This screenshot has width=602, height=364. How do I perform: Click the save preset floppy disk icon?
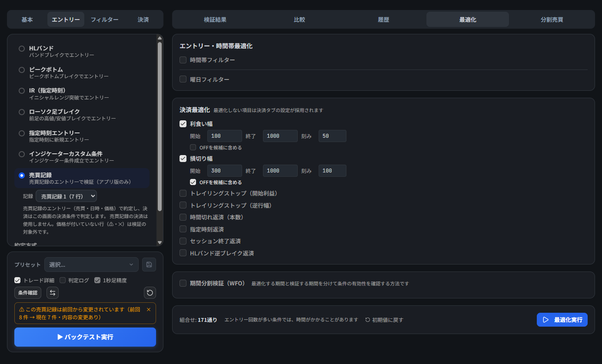pos(149,265)
